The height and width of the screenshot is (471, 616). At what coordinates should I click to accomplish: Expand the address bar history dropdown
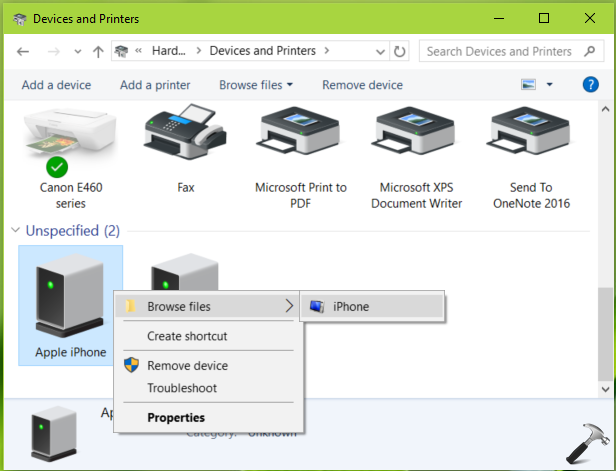click(x=380, y=51)
